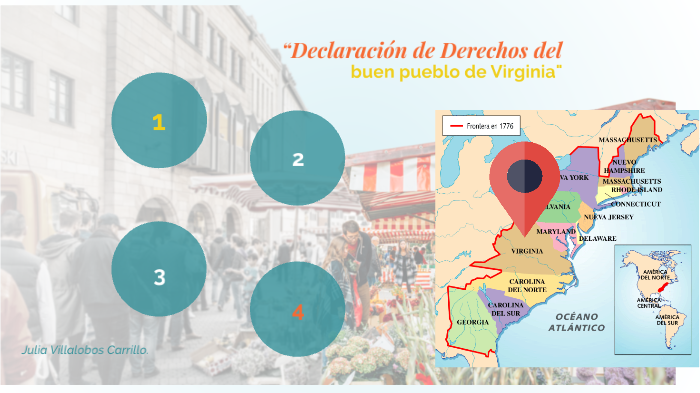
Task: Open topic circle number 2
Action: tap(297, 158)
